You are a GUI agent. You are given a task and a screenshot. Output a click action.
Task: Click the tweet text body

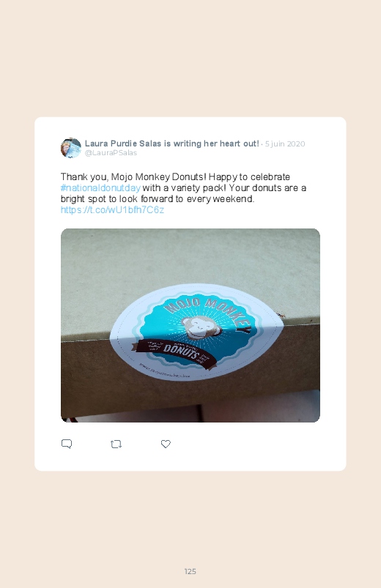click(x=184, y=193)
